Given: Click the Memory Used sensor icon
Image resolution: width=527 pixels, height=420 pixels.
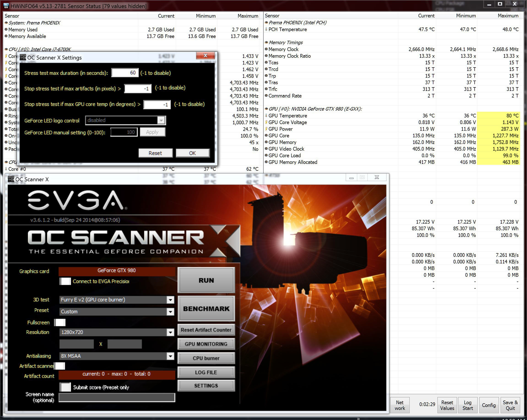Looking at the screenshot, I should pos(6,29).
